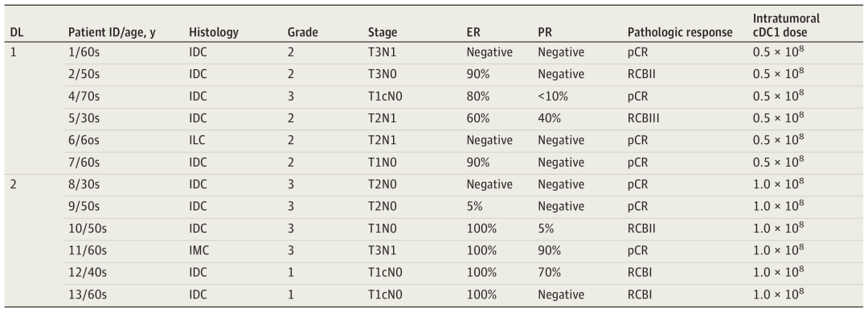Click dose level 2 cell

click(x=14, y=184)
